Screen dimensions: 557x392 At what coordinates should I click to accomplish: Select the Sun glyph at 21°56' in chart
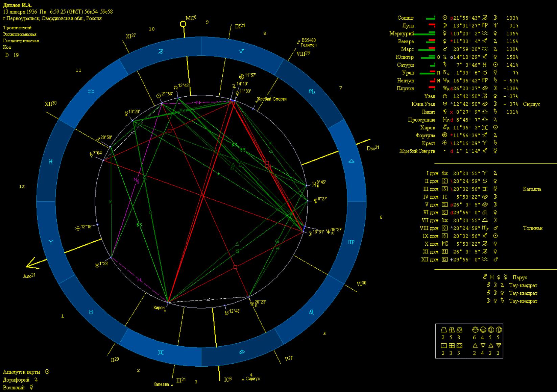click(159, 96)
